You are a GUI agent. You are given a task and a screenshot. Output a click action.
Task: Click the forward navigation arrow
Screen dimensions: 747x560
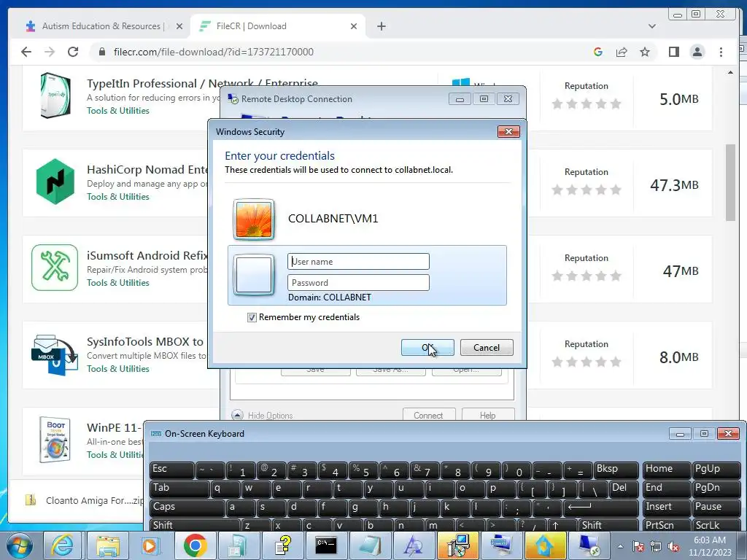click(x=50, y=52)
